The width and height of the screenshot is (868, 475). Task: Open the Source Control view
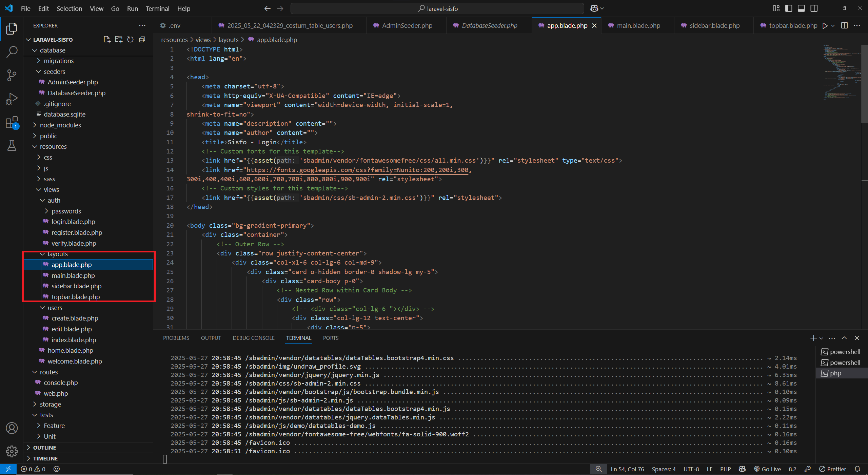tap(12, 75)
